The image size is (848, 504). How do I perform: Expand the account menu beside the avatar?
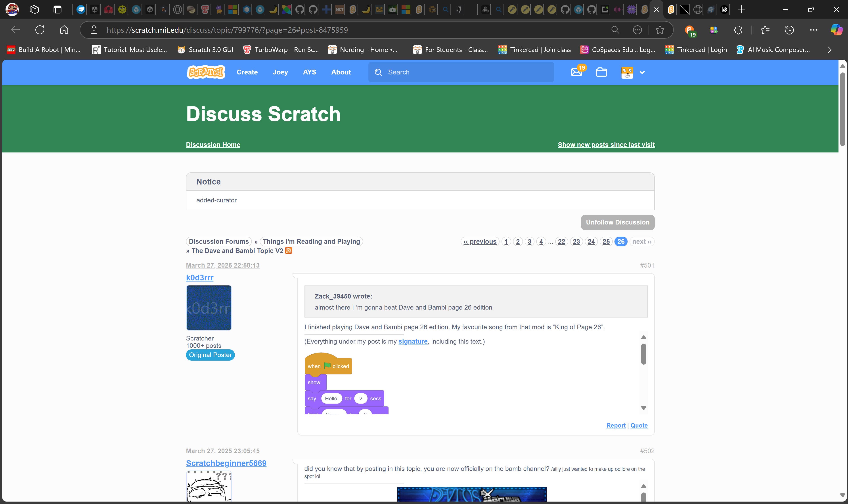click(x=642, y=72)
